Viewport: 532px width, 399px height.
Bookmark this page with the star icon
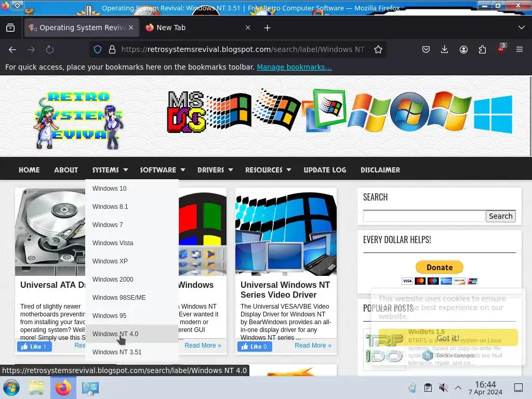pyautogui.click(x=378, y=49)
